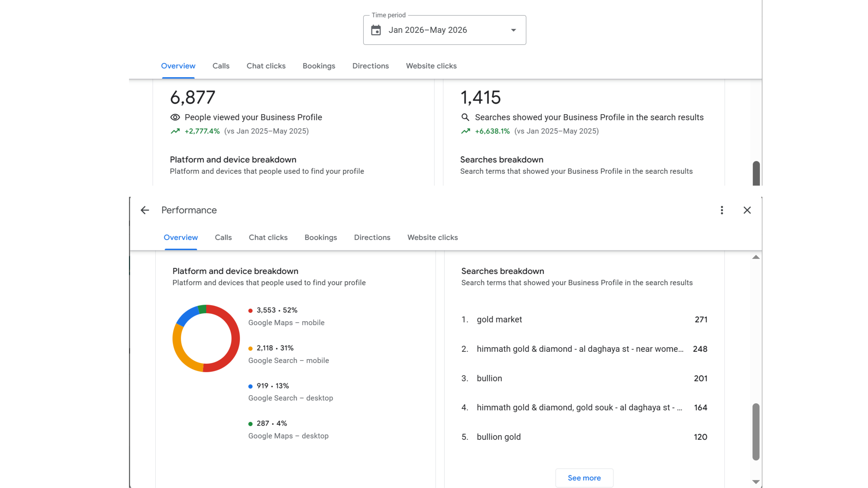
Task: Click the '2,118 · 31%' value
Action: [x=275, y=348]
